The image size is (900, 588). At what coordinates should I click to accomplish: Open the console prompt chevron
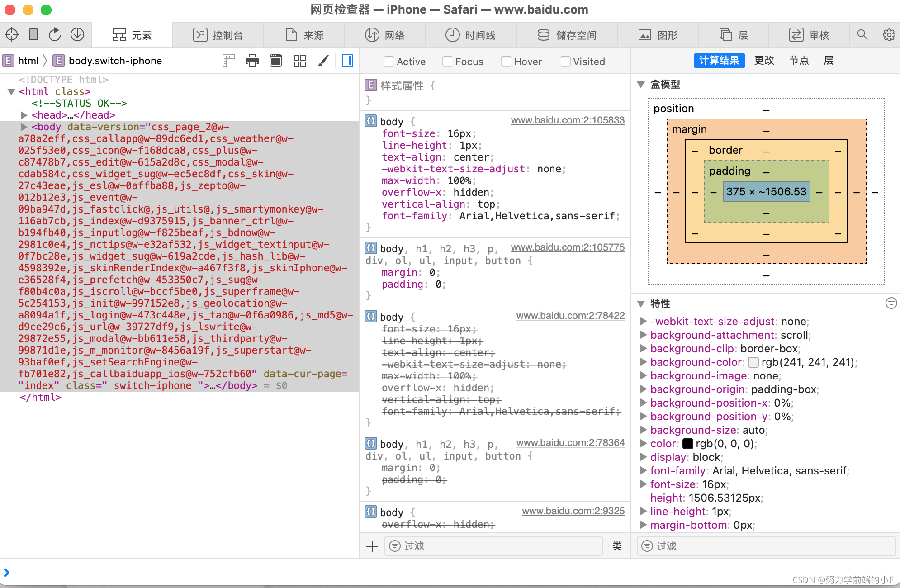click(6, 573)
